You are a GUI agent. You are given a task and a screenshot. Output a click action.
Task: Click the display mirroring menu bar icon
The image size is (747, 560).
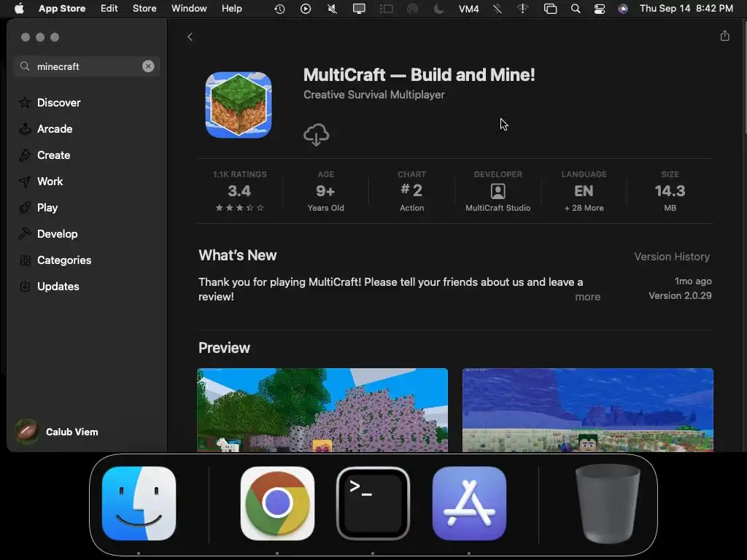click(359, 9)
